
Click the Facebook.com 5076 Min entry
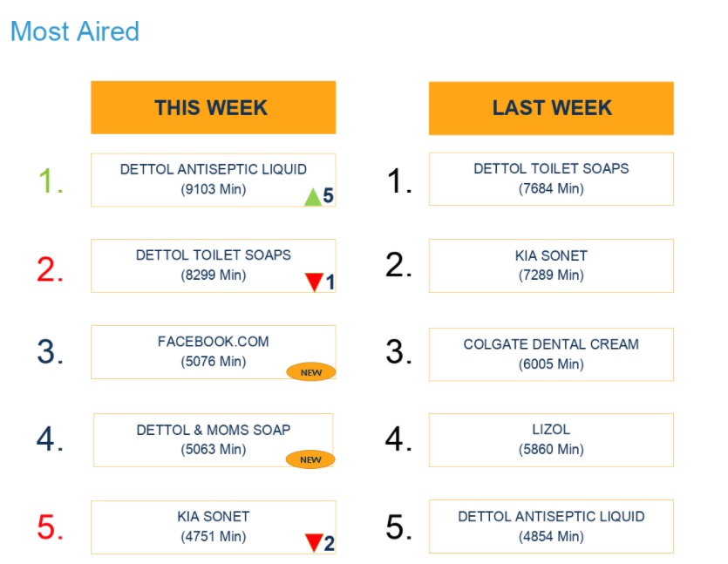click(213, 351)
